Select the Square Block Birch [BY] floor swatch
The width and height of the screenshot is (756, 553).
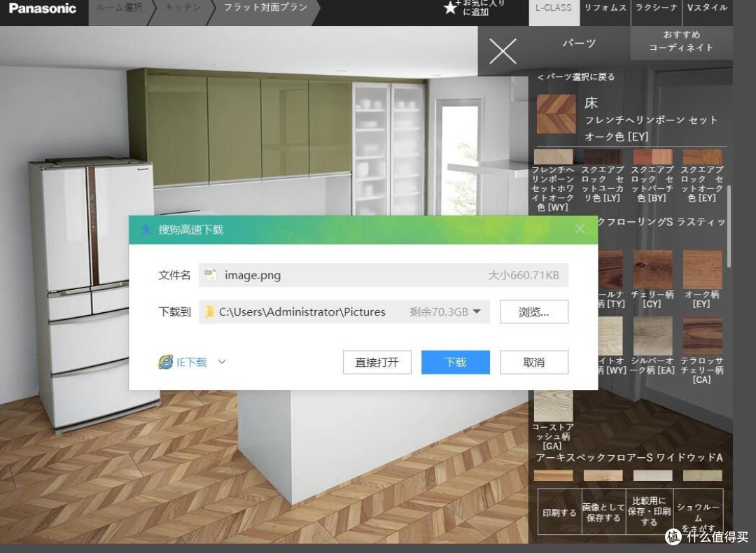(x=652, y=157)
